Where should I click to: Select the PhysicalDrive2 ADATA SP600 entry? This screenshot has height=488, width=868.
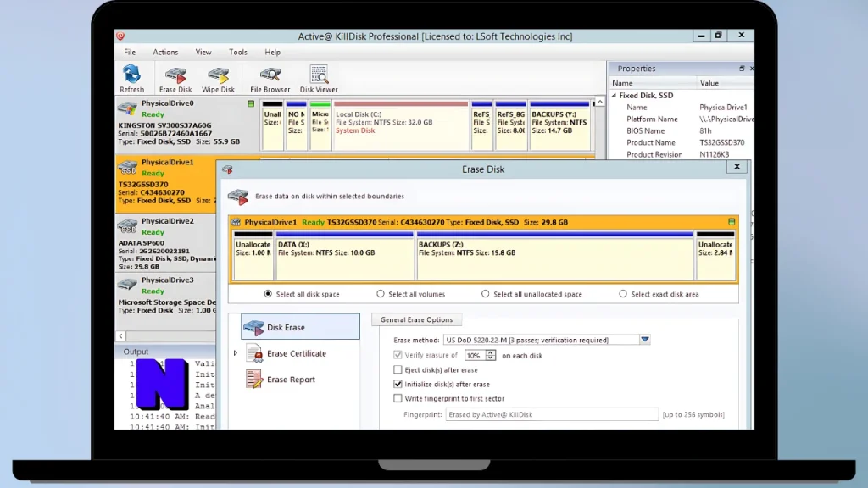(x=165, y=243)
